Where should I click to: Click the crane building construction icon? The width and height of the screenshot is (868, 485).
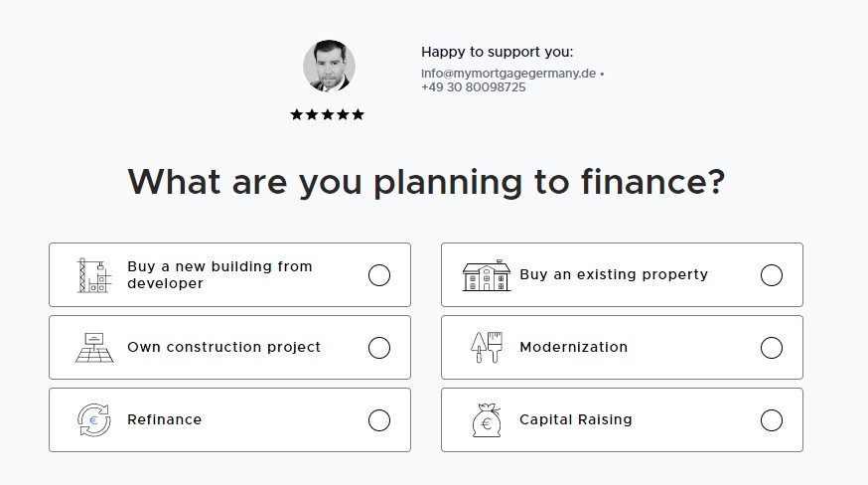(94, 275)
